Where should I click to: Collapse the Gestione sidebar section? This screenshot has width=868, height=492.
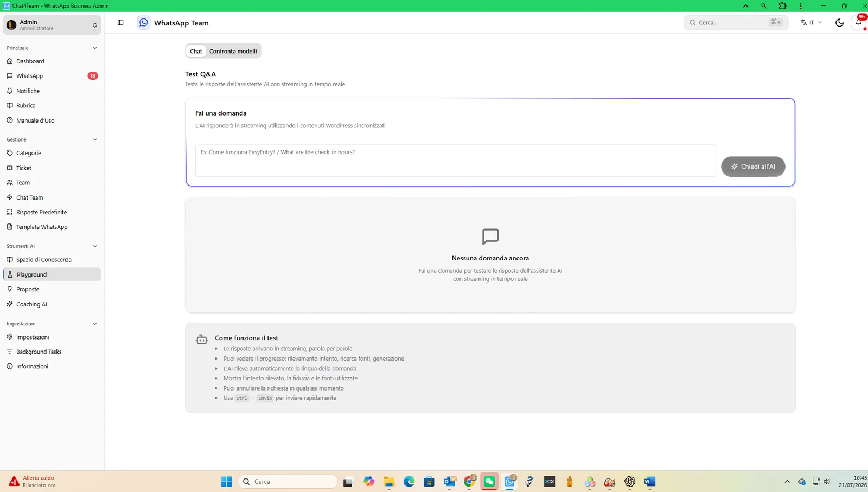[95, 139]
